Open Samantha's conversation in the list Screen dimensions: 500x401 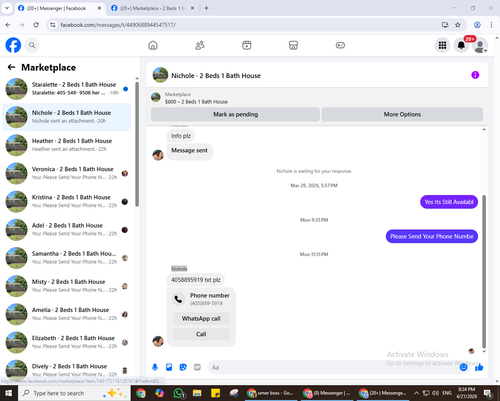tap(67, 258)
